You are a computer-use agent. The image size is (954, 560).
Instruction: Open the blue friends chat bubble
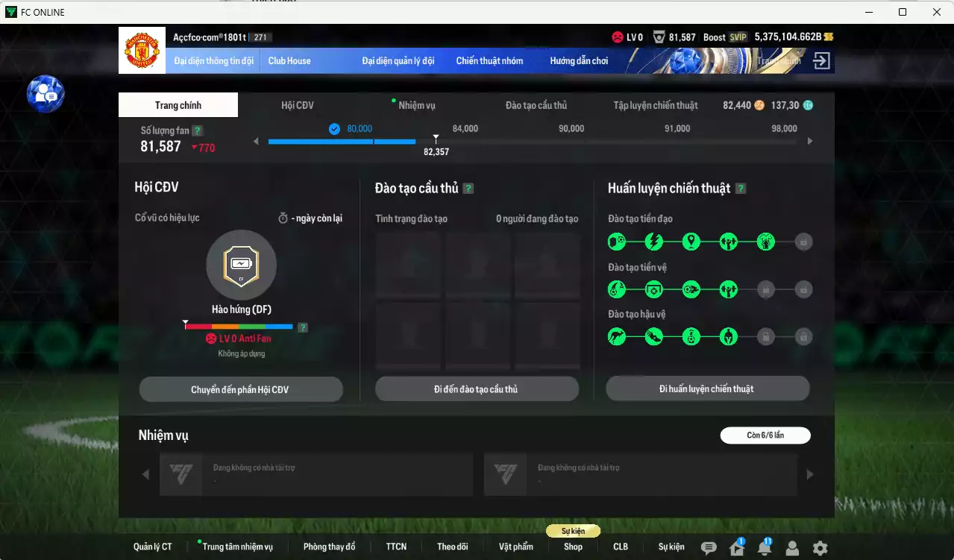click(x=45, y=94)
